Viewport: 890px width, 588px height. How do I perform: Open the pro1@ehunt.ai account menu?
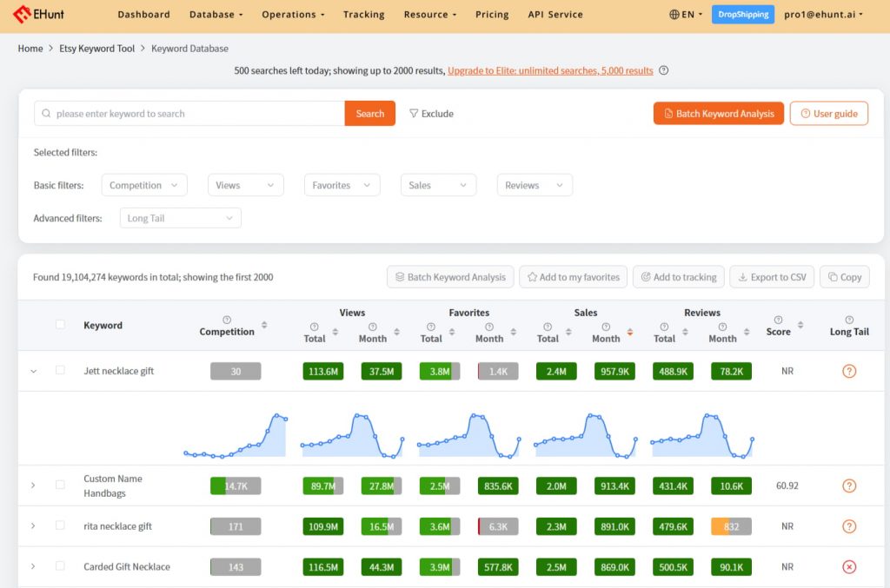(823, 14)
